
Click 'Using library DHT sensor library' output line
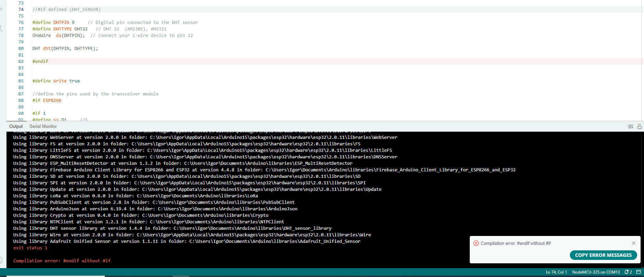coord(173,228)
